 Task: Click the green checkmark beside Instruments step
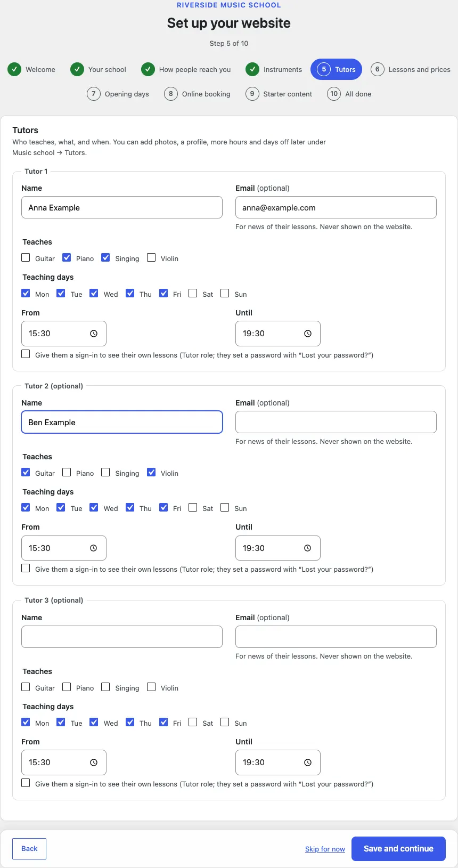pos(252,69)
